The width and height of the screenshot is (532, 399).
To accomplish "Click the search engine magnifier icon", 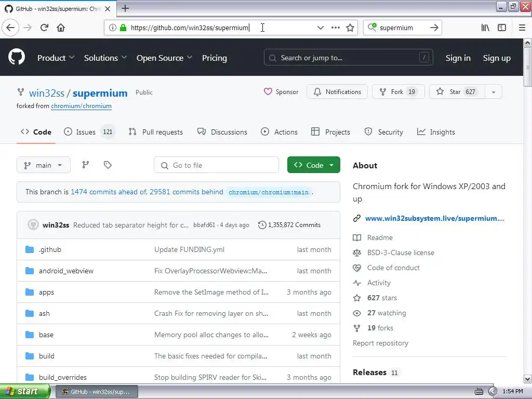I will (372, 28).
